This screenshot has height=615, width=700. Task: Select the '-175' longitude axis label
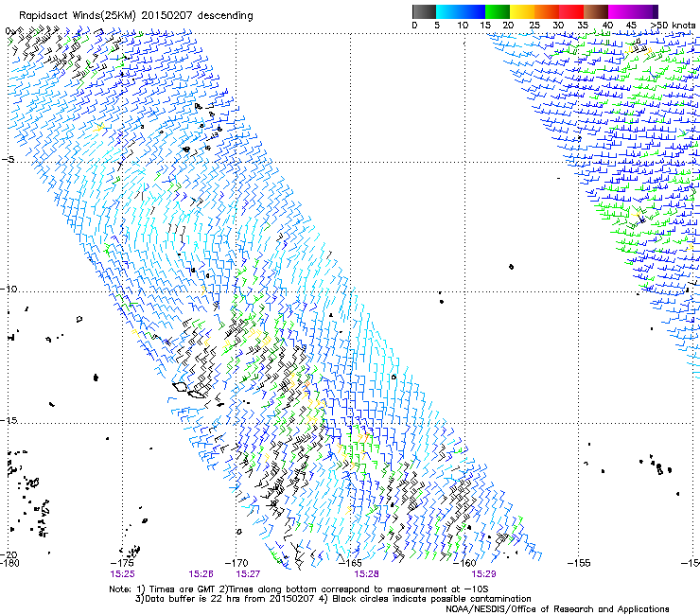[122, 563]
